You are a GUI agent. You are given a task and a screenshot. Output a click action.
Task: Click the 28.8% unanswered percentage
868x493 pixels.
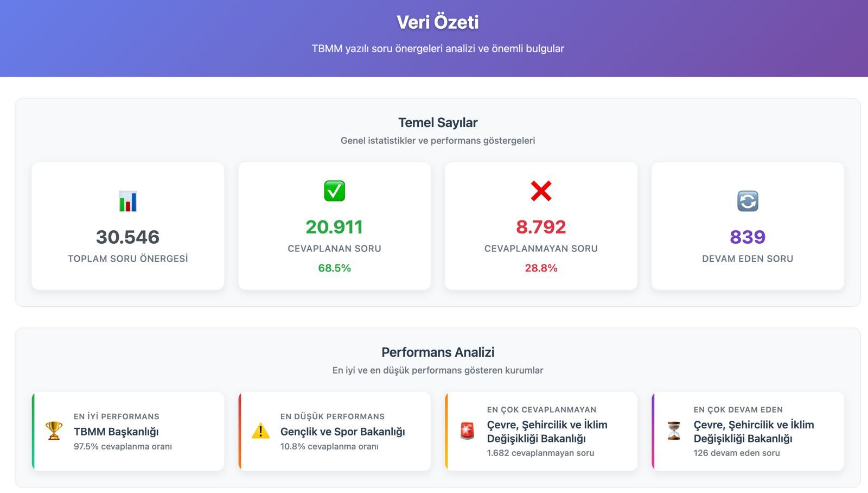[x=541, y=268]
